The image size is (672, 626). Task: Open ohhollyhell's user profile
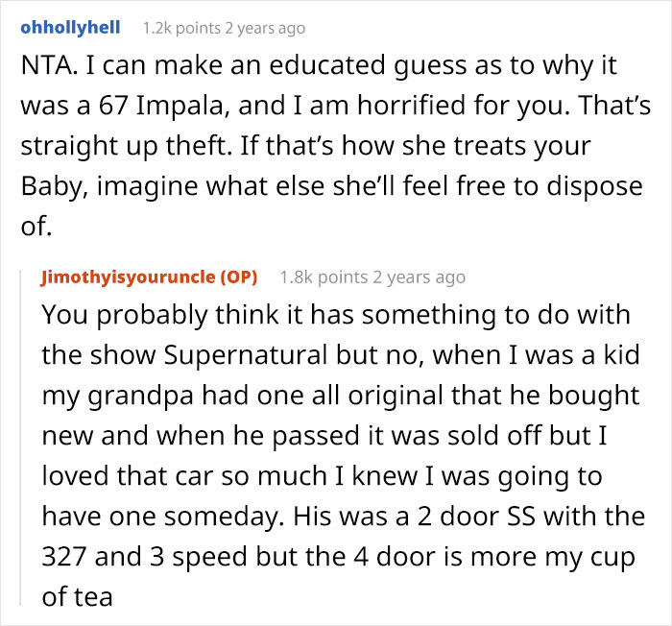pos(74,27)
